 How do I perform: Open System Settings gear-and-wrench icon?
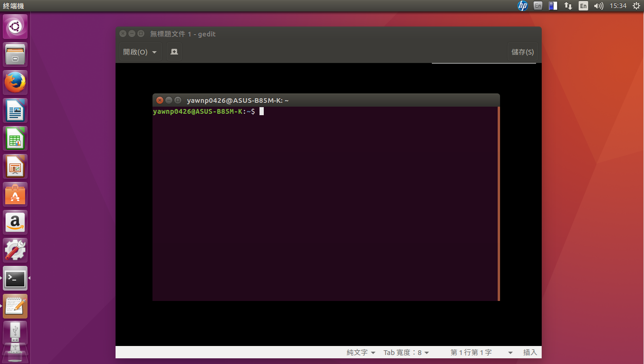point(15,250)
